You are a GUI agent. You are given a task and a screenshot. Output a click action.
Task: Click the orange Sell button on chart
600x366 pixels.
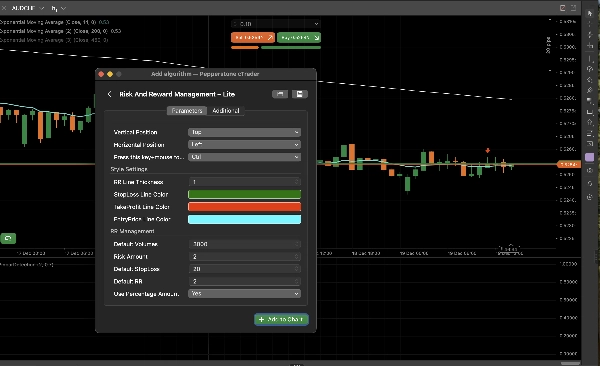pos(253,38)
